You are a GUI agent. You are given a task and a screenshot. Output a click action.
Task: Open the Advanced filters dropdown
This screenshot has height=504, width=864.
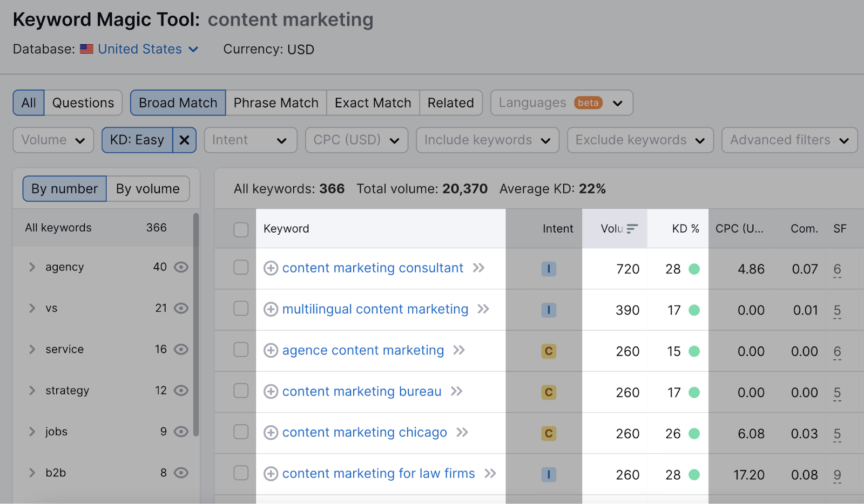tap(789, 140)
